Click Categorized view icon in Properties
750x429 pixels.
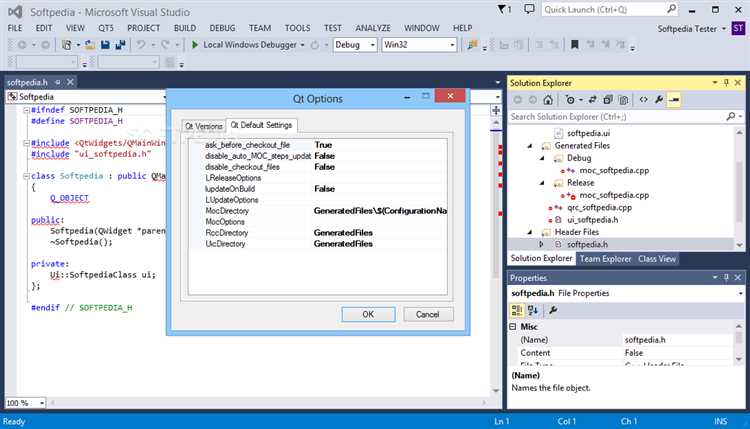coord(517,310)
